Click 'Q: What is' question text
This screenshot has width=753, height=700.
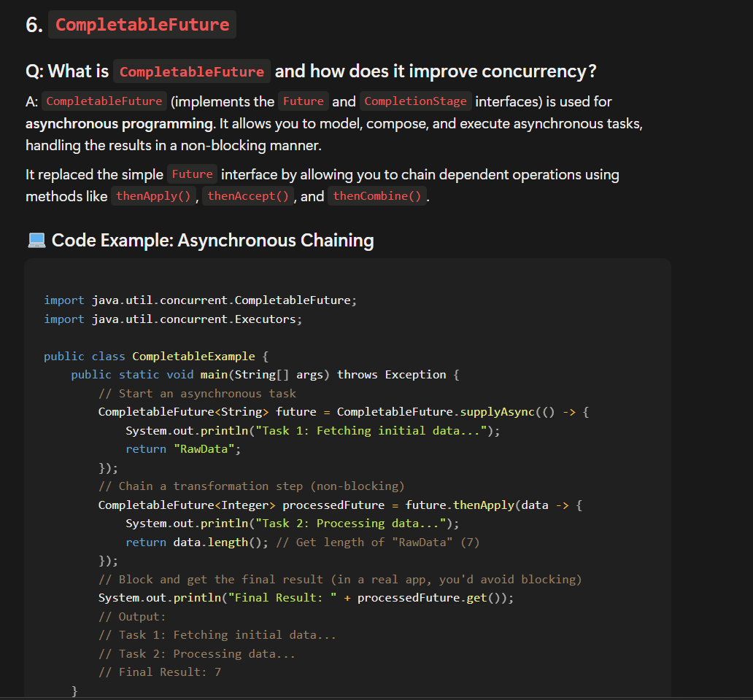point(67,71)
